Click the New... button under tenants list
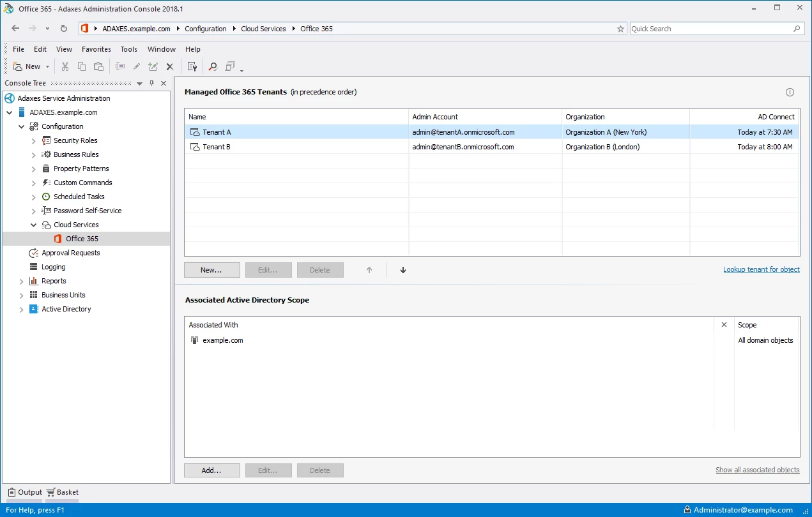 [x=211, y=270]
